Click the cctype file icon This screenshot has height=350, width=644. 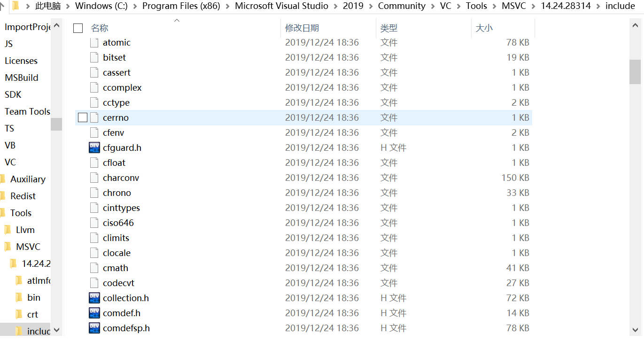(94, 103)
